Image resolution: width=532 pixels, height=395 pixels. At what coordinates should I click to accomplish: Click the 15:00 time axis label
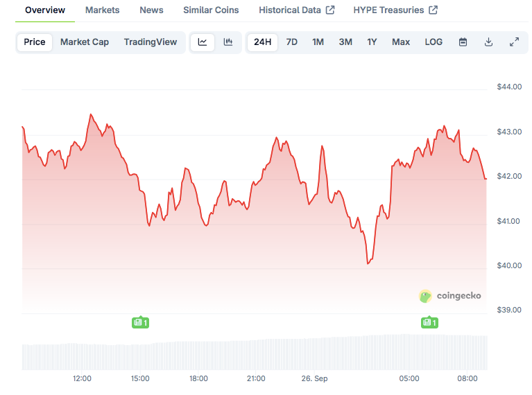pyautogui.click(x=140, y=378)
